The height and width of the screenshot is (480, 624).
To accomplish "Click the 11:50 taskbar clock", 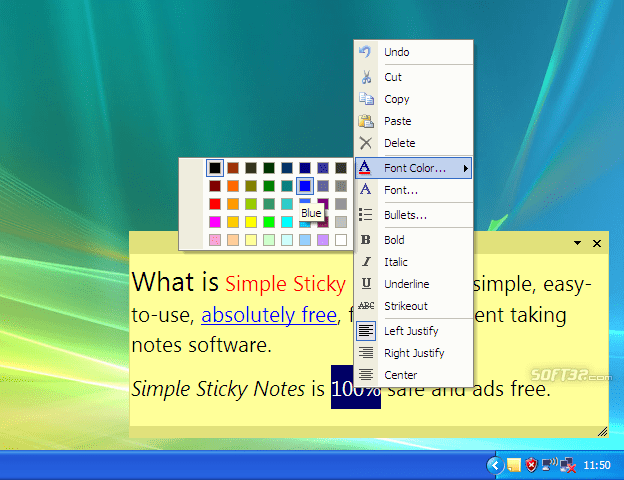I will point(597,465).
